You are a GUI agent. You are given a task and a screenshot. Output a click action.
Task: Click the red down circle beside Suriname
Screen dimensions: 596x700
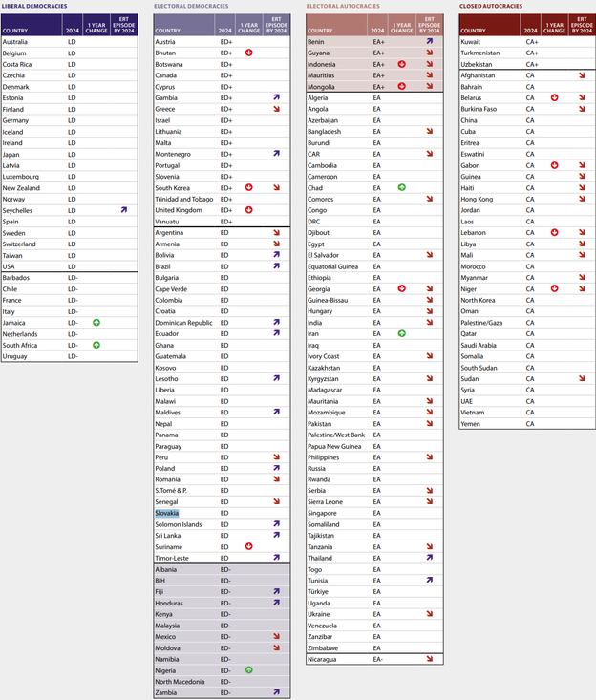[x=249, y=546]
